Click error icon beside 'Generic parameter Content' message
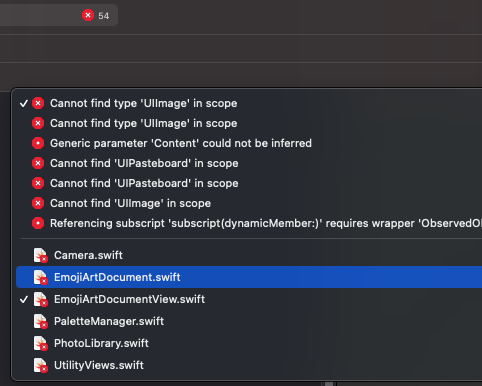Image resolution: width=482 pixels, height=386 pixels. point(38,143)
